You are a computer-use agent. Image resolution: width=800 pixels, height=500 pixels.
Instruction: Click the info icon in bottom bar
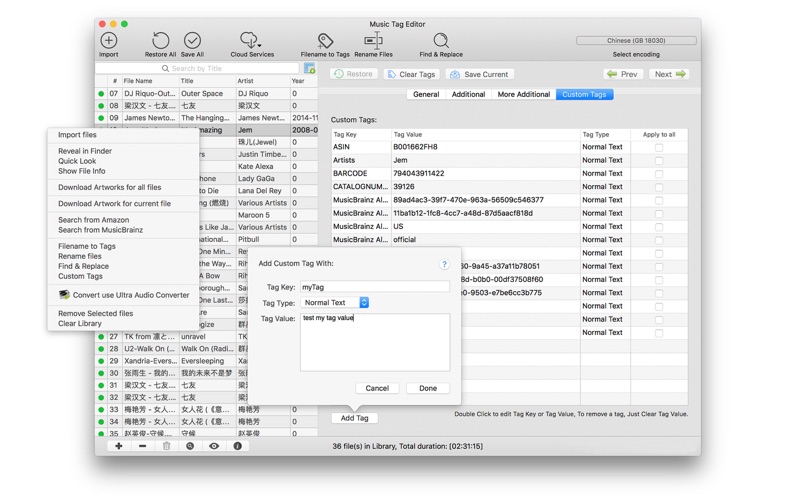(237, 446)
